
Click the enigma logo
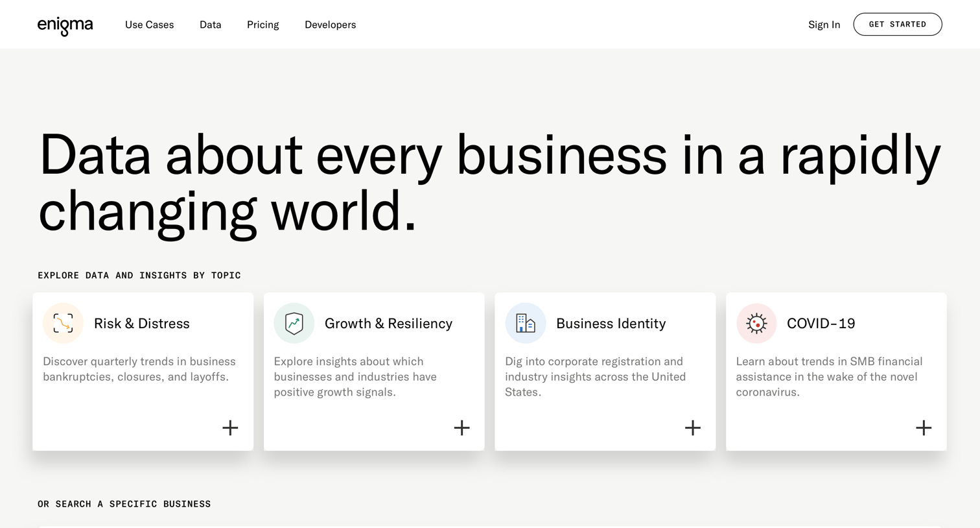tap(65, 25)
